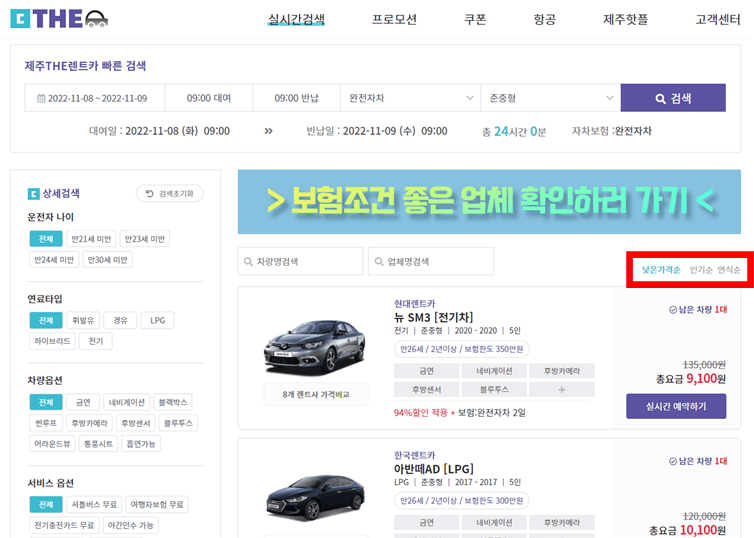Image resolution: width=754 pixels, height=538 pixels.
Task: Click the magnifier icon in 차량명검색 field
Action: pos(248,262)
